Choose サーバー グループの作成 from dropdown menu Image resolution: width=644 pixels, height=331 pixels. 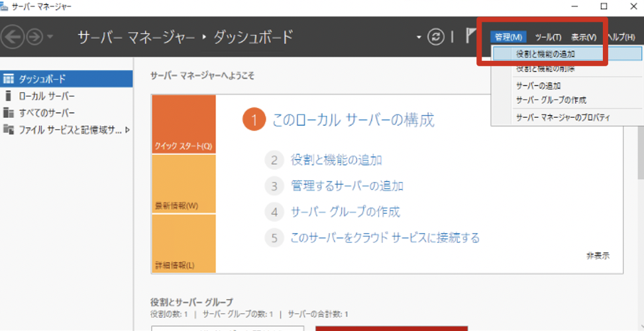pos(566,100)
